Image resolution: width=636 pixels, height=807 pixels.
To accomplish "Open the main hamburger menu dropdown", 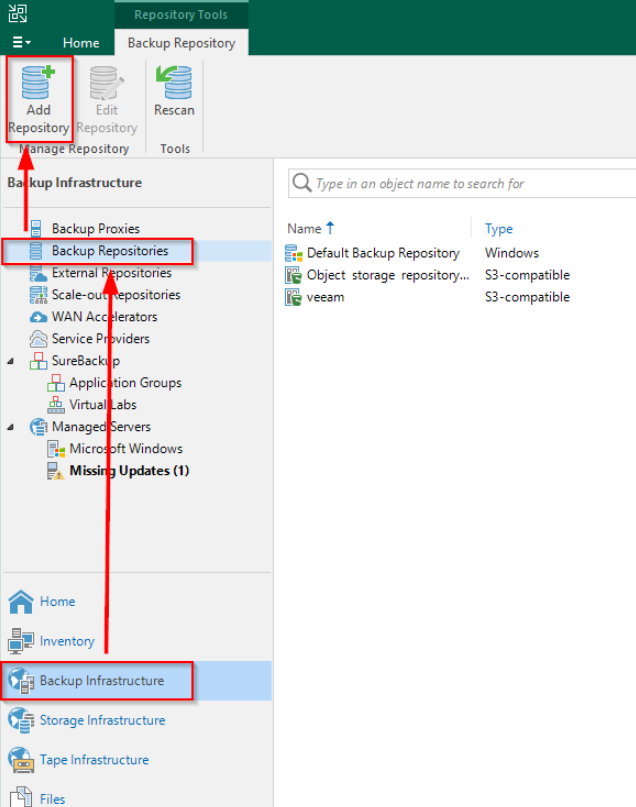I will (x=21, y=43).
